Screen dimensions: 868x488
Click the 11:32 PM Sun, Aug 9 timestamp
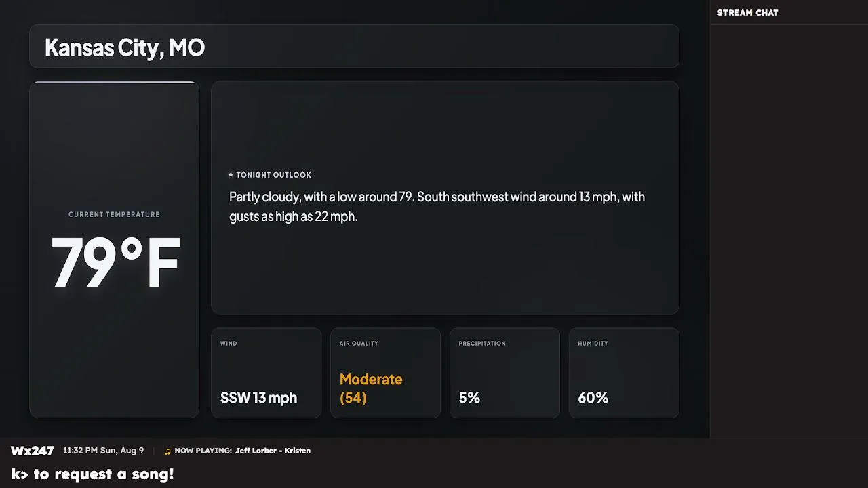tap(103, 451)
